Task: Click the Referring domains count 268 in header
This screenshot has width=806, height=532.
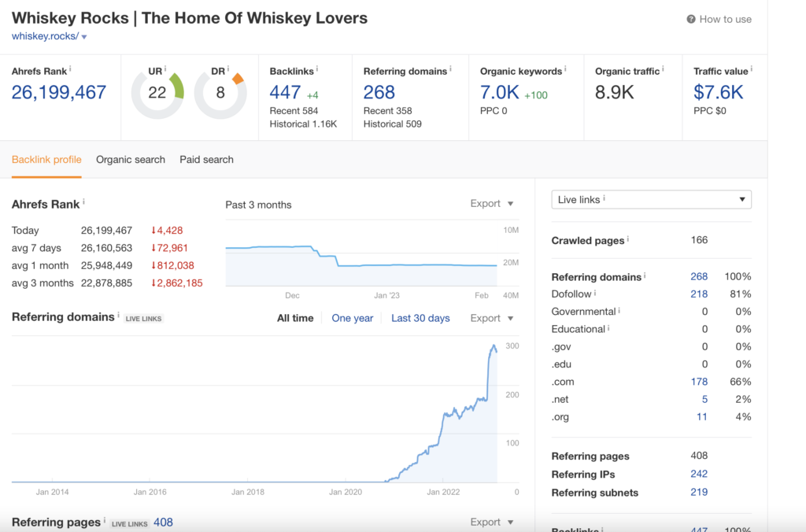Action: (x=379, y=92)
